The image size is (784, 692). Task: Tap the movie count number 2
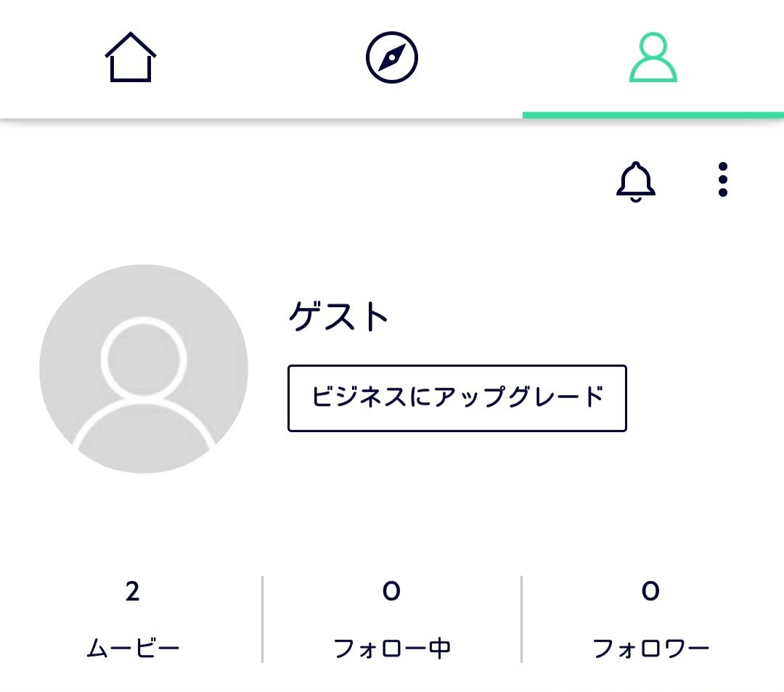tap(132, 592)
